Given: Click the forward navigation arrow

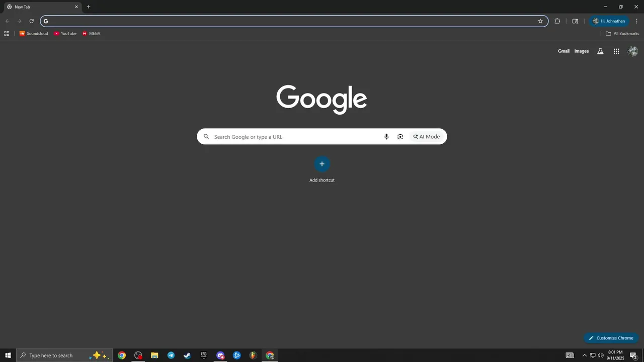Looking at the screenshot, I should (x=19, y=21).
